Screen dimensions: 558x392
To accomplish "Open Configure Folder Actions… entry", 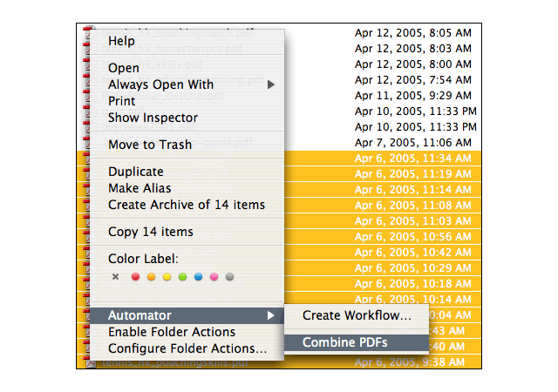I will coord(187,348).
